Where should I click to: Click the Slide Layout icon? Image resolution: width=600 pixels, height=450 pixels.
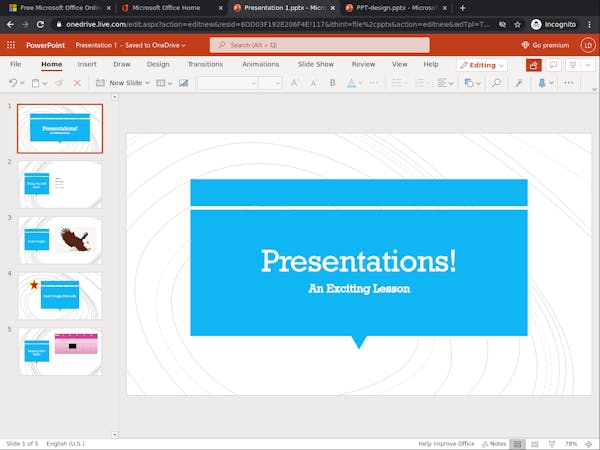click(161, 83)
